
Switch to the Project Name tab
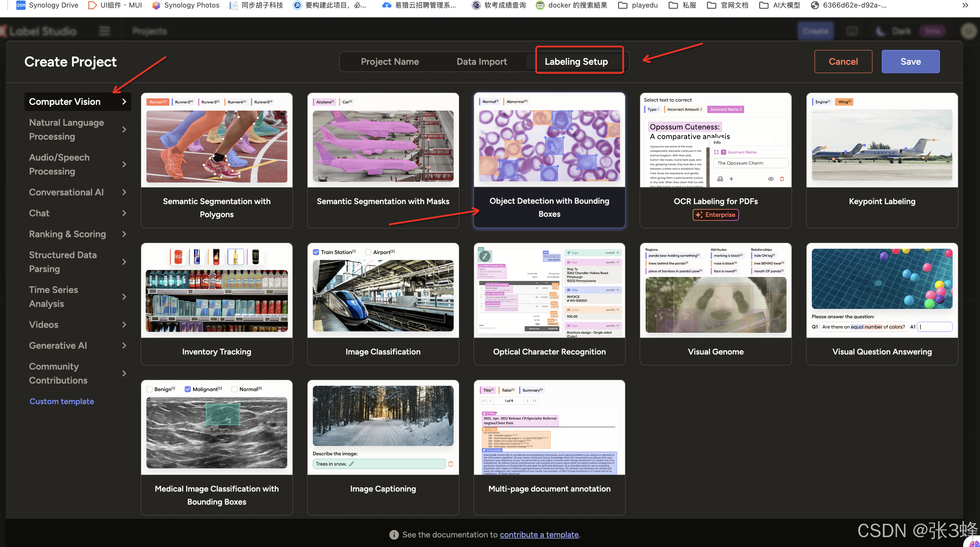click(x=390, y=62)
